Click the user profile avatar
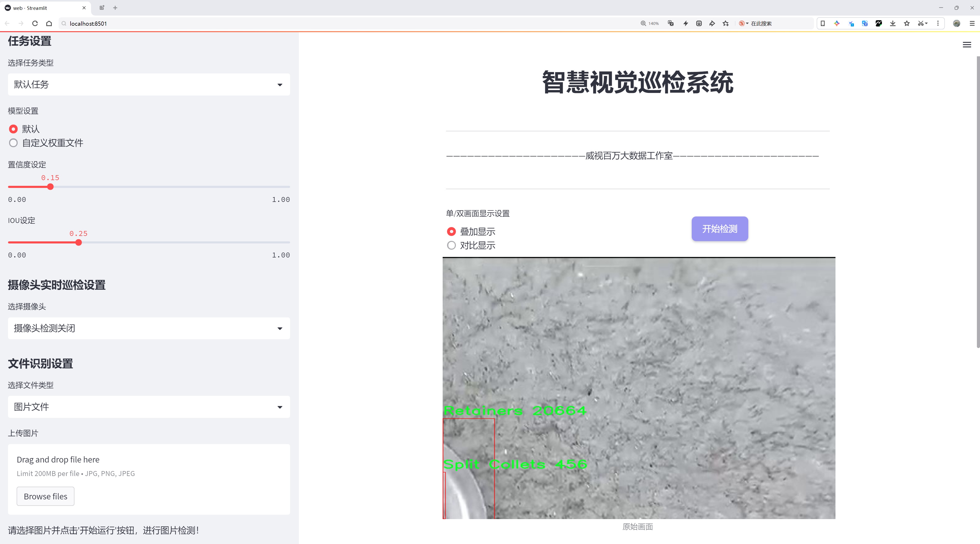Image resolution: width=980 pixels, height=544 pixels. pos(956,24)
